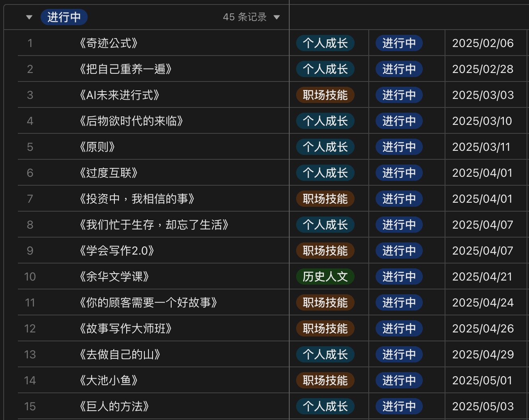Click 个人成长 tag in 《原则》 row
This screenshot has height=420, width=529.
click(325, 147)
